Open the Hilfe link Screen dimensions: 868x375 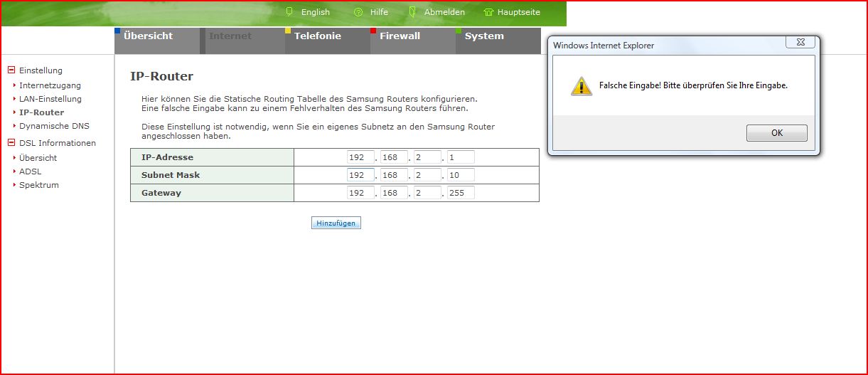(379, 12)
